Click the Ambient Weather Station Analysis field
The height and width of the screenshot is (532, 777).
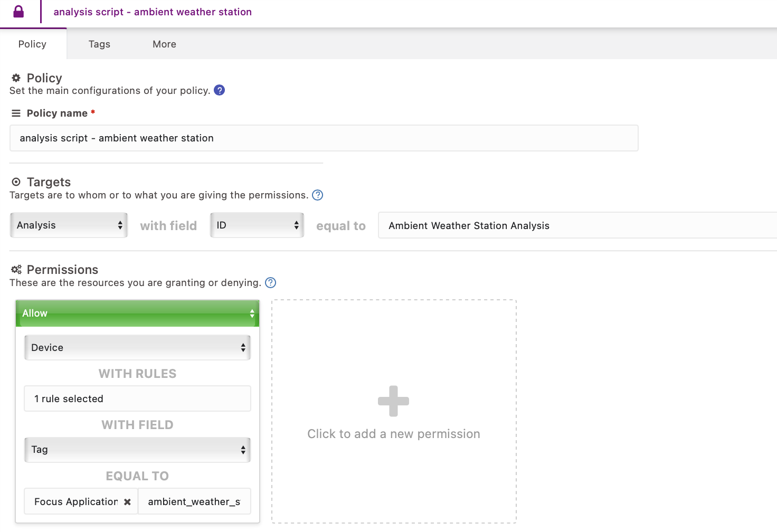[576, 226]
